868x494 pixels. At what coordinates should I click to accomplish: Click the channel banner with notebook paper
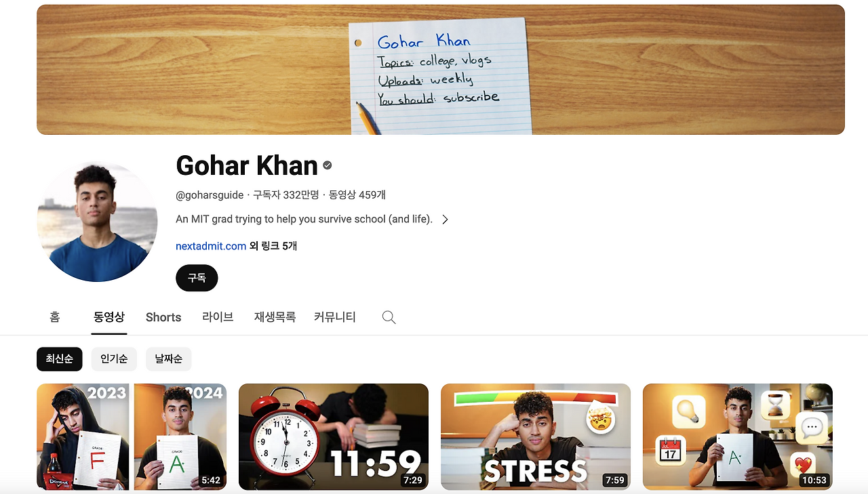pyautogui.click(x=441, y=70)
